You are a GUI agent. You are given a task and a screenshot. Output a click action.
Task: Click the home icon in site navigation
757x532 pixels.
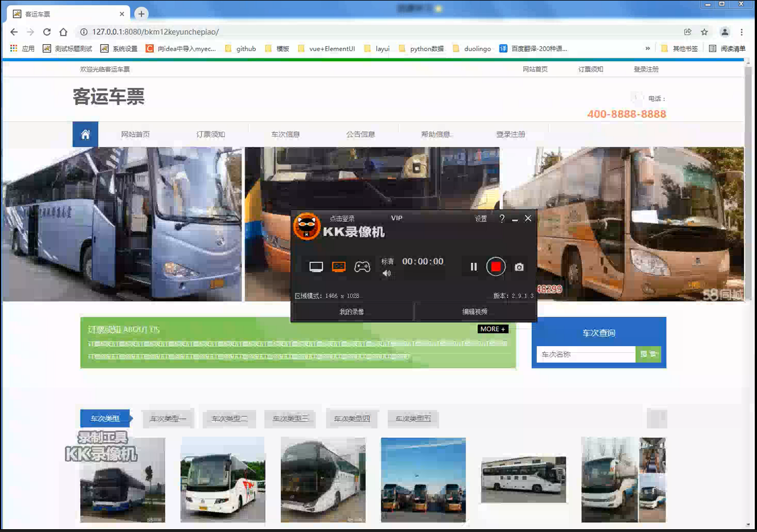pos(85,134)
